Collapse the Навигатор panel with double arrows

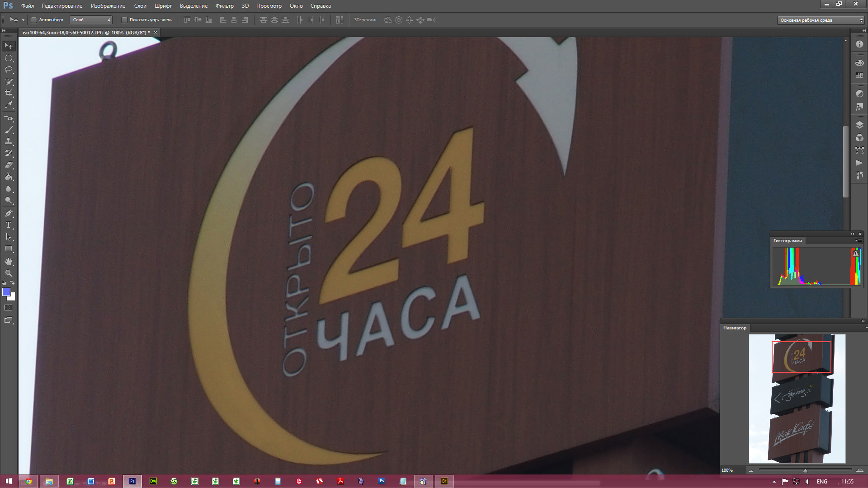pos(862,321)
